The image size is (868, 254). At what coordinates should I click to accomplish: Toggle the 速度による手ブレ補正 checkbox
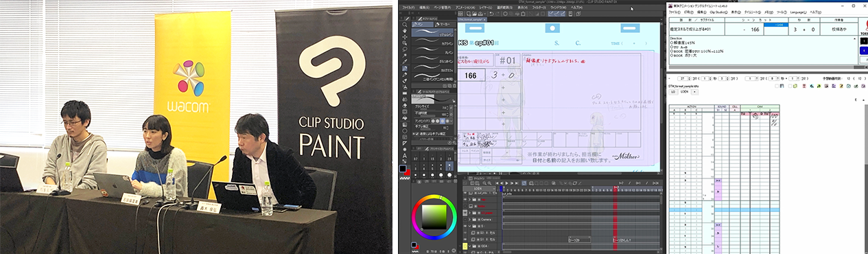[x=417, y=134]
